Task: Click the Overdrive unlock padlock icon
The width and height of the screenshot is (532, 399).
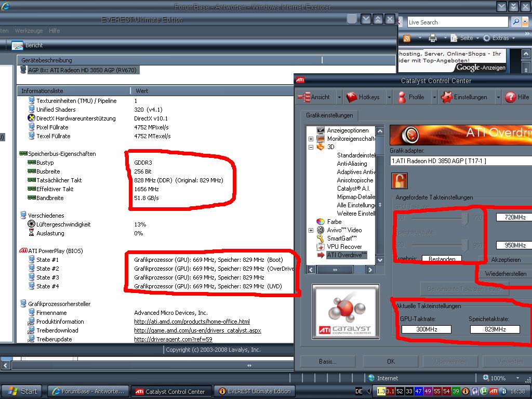Action: click(400, 180)
